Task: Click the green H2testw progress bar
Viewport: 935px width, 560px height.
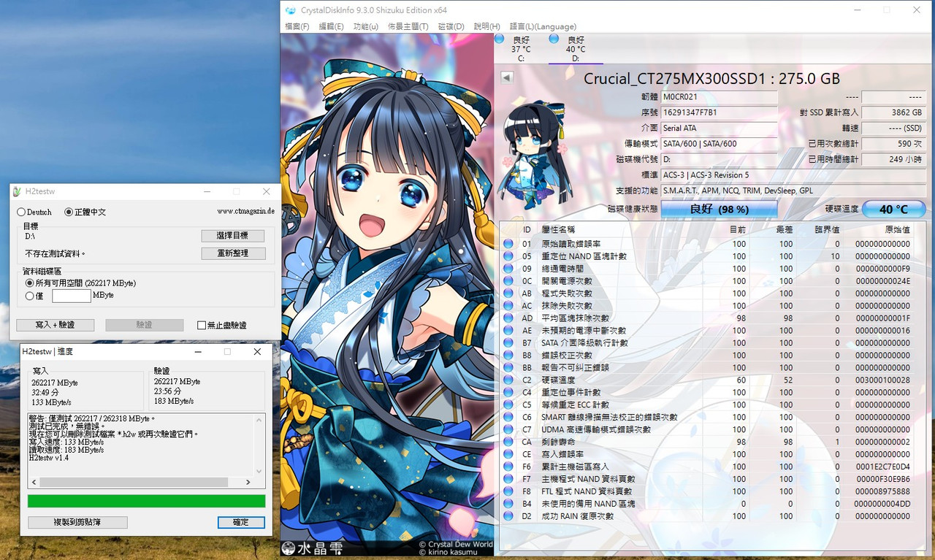Action: pyautogui.click(x=146, y=501)
